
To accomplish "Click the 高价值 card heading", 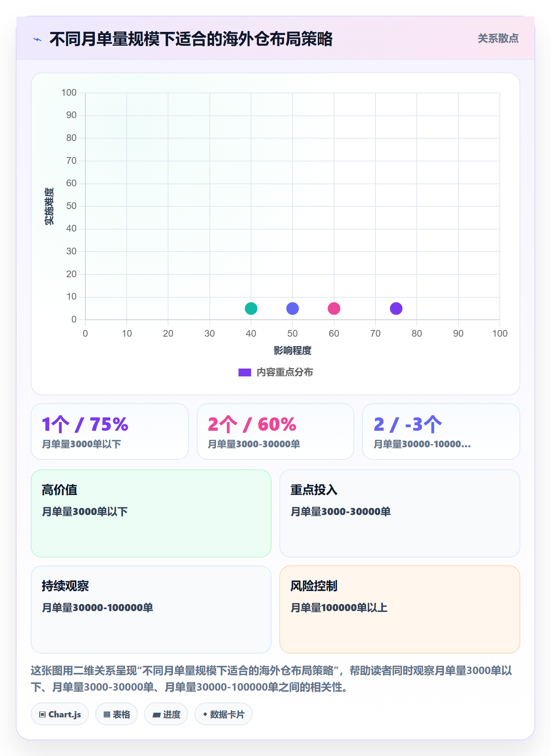I will pyautogui.click(x=59, y=490).
